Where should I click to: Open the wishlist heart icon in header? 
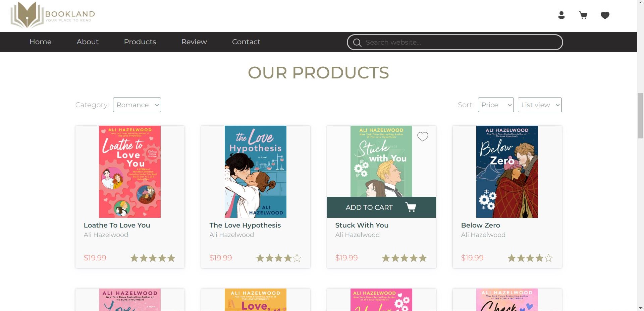point(605,15)
